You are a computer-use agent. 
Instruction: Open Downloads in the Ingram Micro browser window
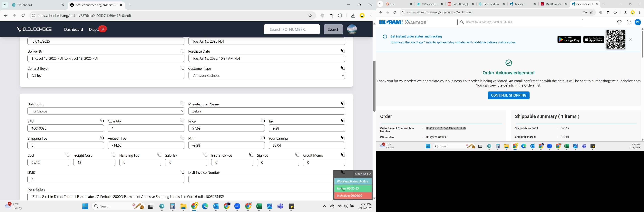coord(625,13)
